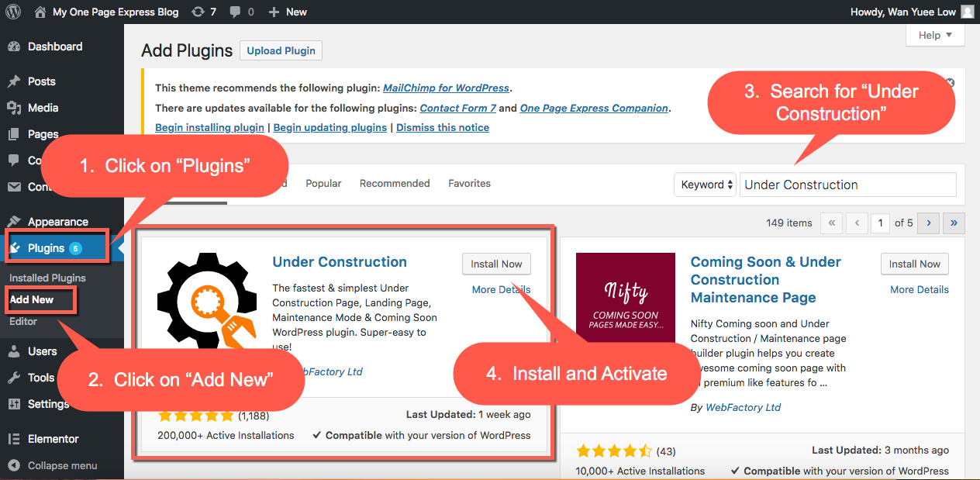Click the Dashboard gauge icon
980x480 pixels.
coord(14,47)
